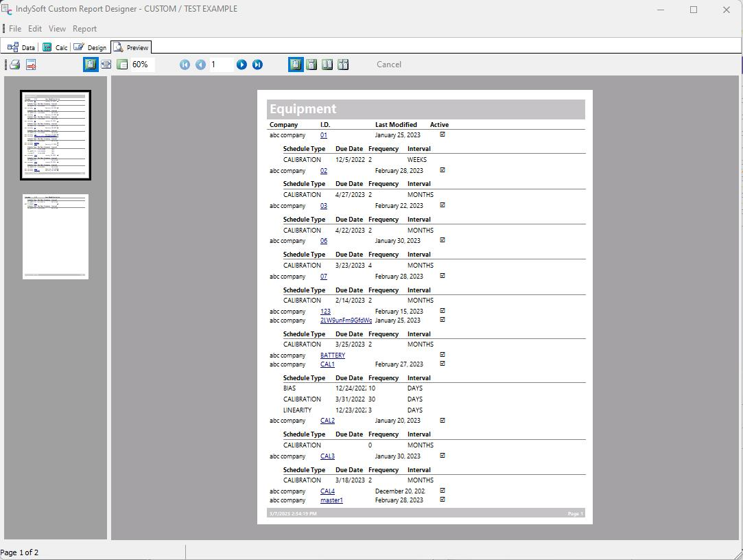Switch to the Design tab
The image size is (743, 560).
click(x=91, y=47)
